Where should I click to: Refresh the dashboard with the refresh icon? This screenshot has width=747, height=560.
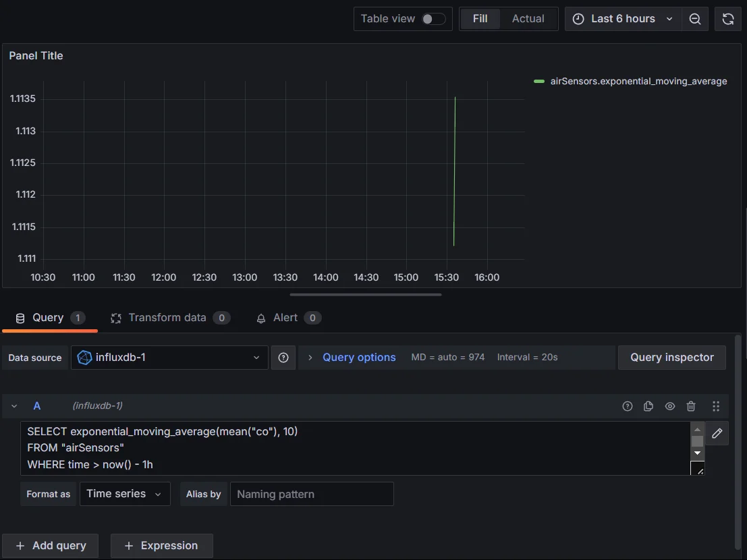point(728,18)
